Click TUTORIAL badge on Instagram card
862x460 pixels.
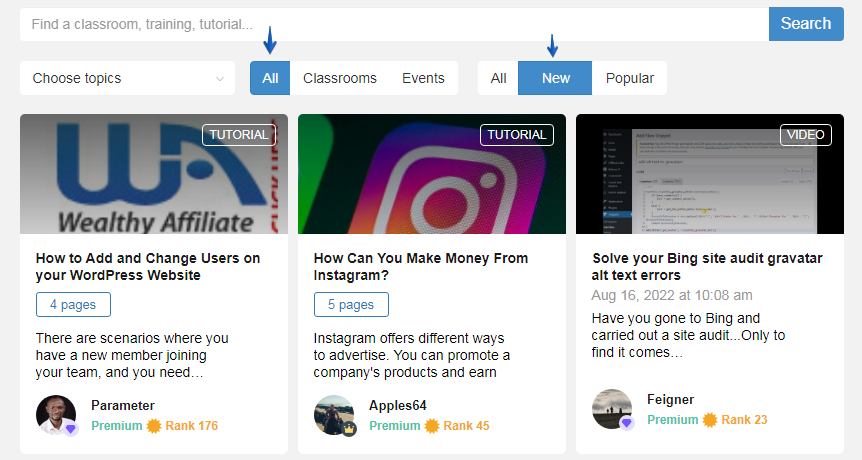[x=517, y=135]
